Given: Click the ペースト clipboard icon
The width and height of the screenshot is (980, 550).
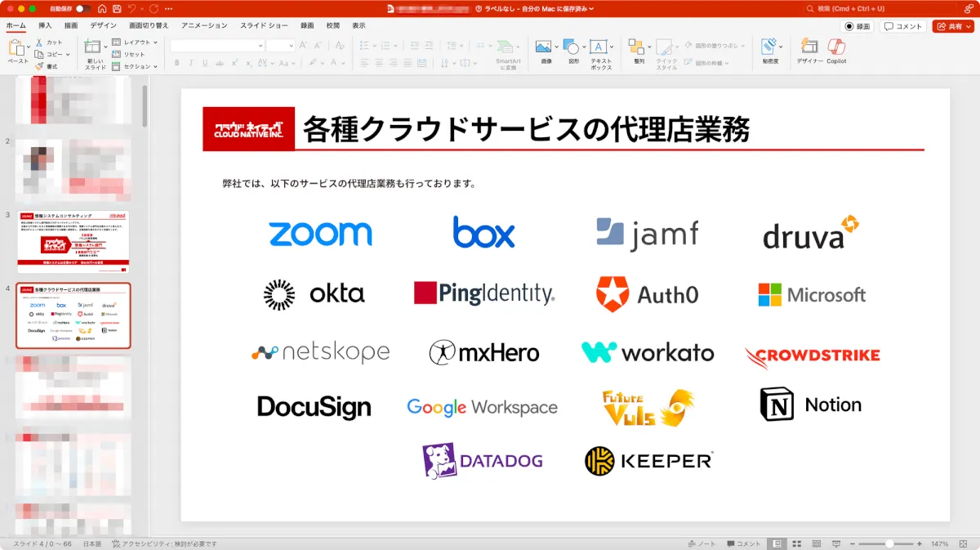Looking at the screenshot, I should [16, 48].
